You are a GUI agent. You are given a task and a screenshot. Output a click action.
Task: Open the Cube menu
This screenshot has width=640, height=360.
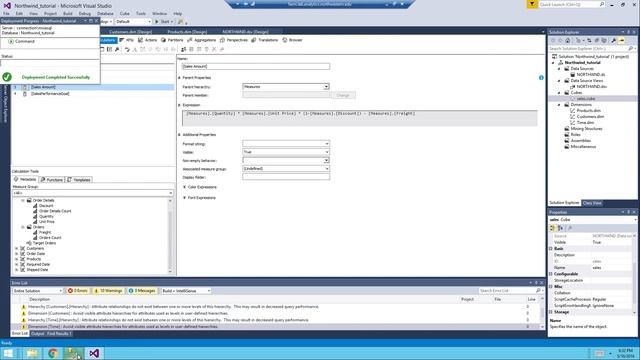[125, 13]
